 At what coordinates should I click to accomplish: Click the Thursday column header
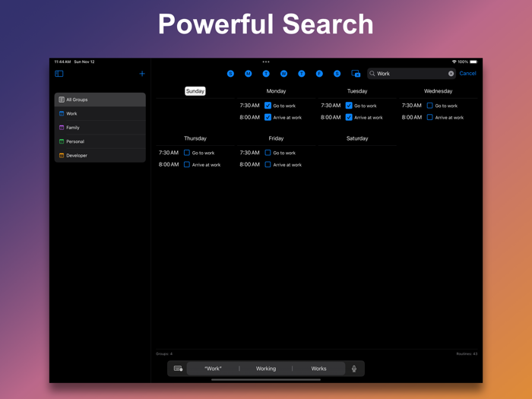coord(195,138)
